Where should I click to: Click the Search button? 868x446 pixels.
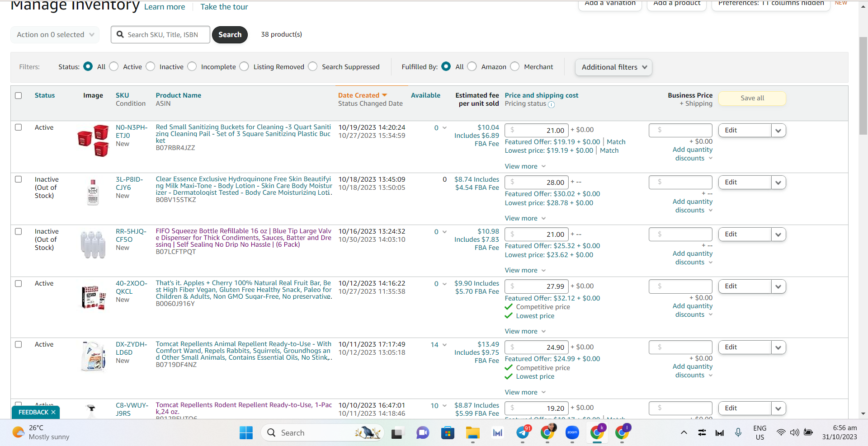tap(230, 35)
